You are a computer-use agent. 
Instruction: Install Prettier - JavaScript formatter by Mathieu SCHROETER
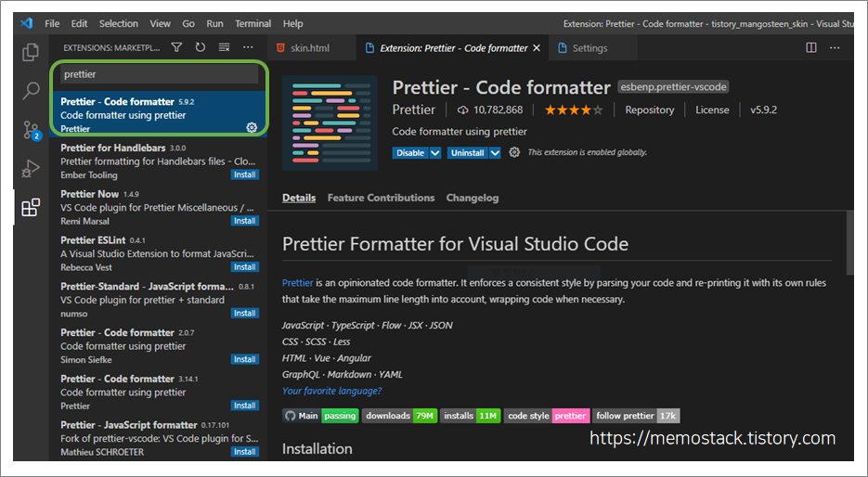(x=245, y=452)
